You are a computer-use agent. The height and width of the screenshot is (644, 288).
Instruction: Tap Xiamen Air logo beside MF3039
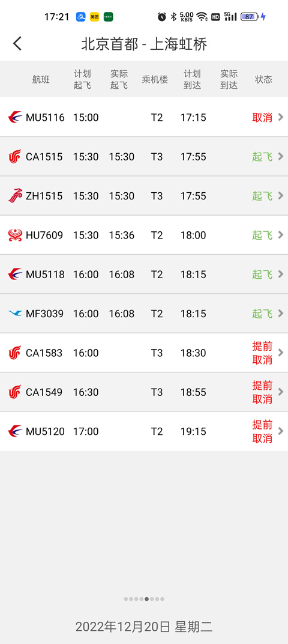pos(15,314)
